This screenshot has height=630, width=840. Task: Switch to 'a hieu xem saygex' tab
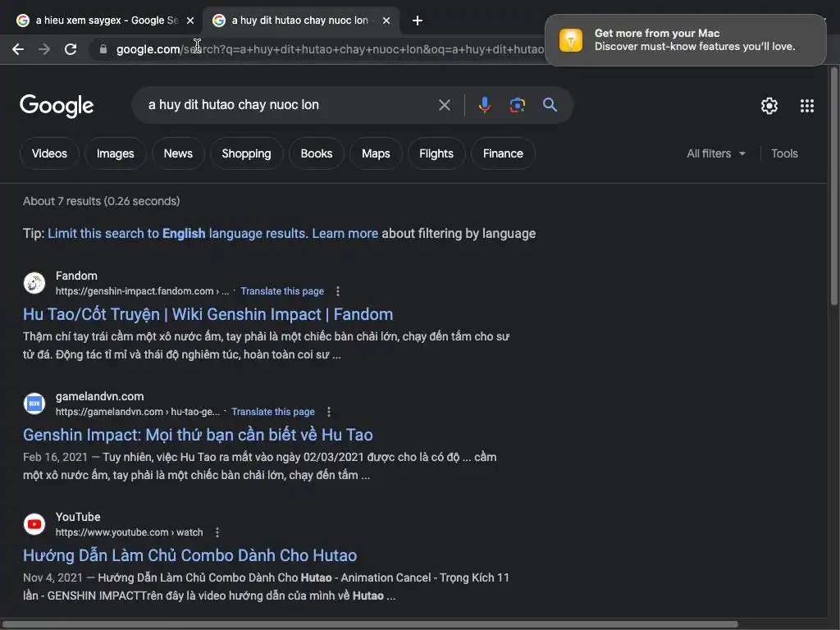click(105, 21)
